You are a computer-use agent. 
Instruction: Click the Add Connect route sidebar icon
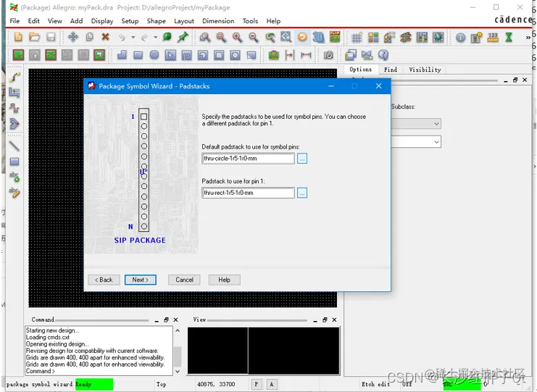pos(14,78)
